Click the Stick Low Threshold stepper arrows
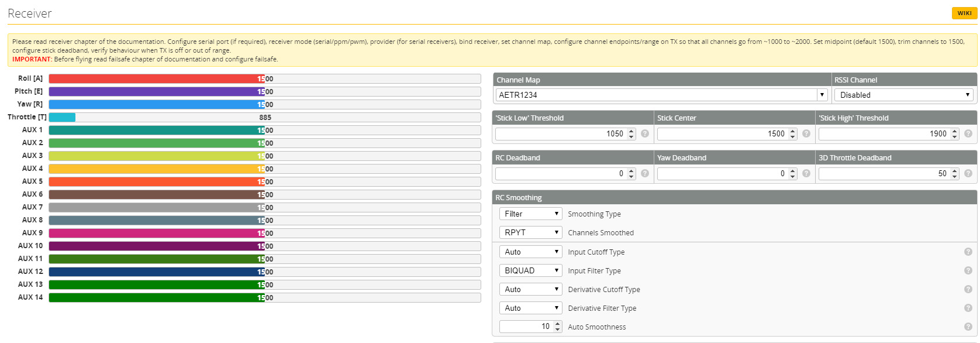 point(631,133)
